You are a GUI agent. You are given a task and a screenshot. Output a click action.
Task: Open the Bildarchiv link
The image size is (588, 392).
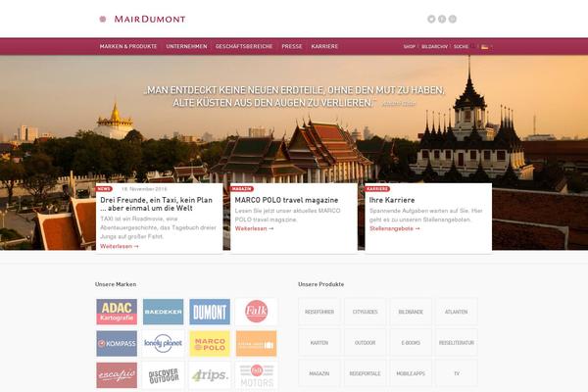434,47
